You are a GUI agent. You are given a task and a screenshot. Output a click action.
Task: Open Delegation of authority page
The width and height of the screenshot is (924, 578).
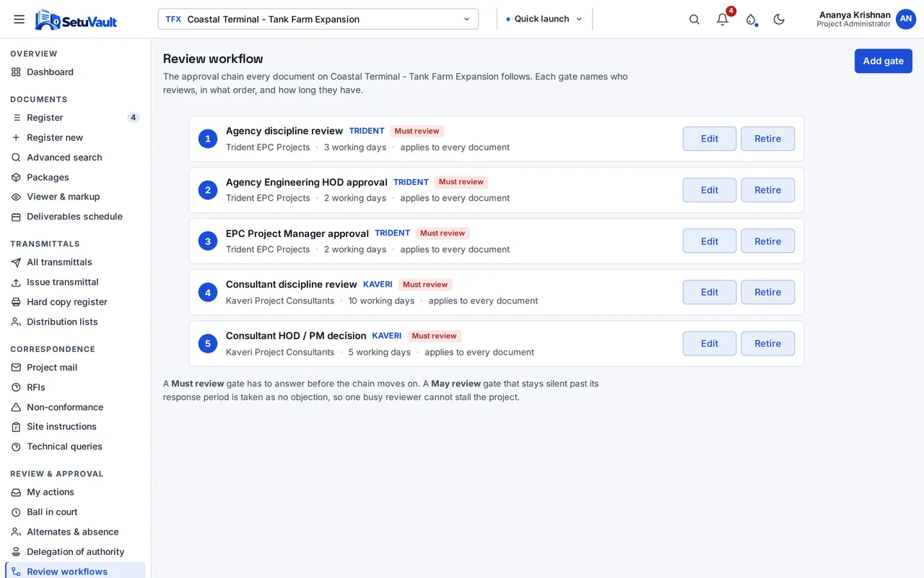tap(75, 552)
